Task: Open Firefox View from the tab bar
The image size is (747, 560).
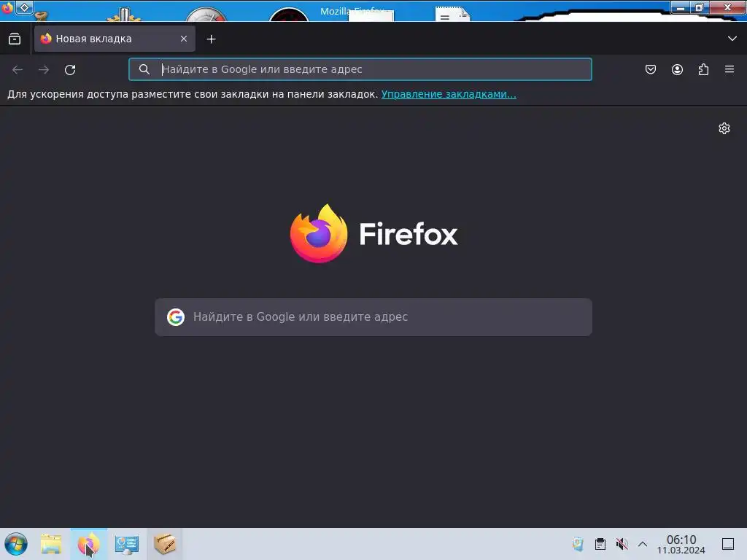Action: tap(15, 39)
